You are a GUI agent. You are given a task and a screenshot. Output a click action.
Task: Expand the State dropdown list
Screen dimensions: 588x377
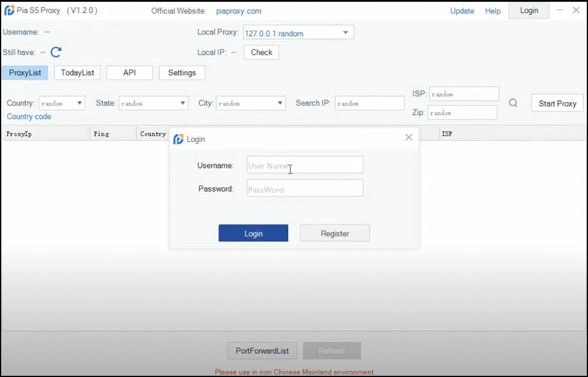coord(182,104)
